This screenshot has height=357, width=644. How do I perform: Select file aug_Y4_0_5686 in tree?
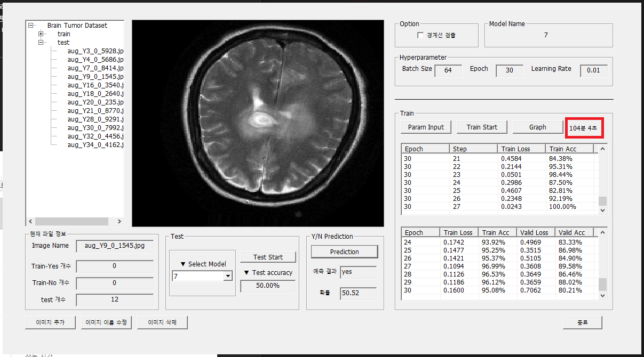tap(96, 59)
